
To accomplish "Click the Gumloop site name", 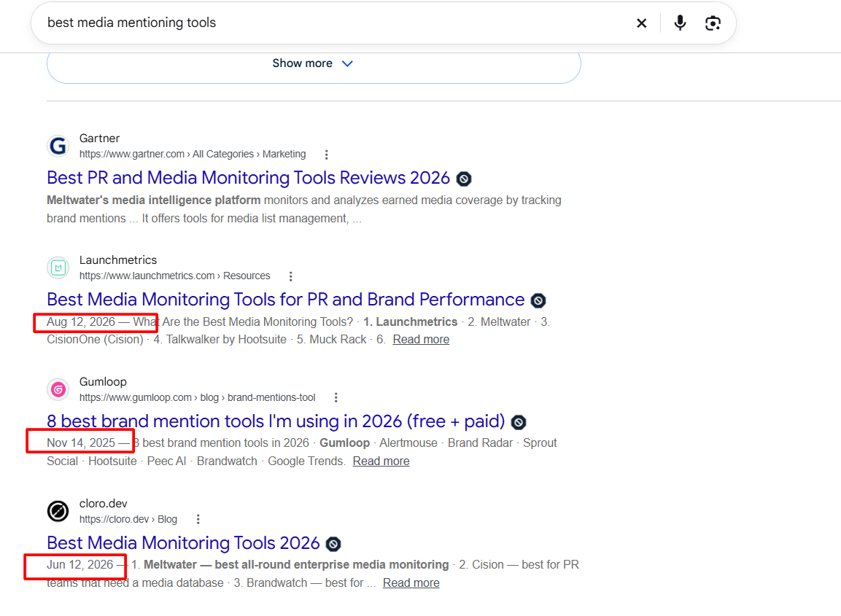I will click(103, 382).
